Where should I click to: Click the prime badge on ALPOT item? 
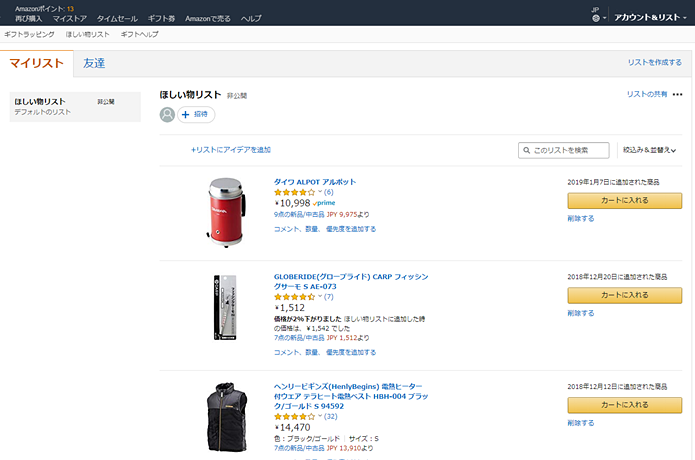[x=324, y=203]
